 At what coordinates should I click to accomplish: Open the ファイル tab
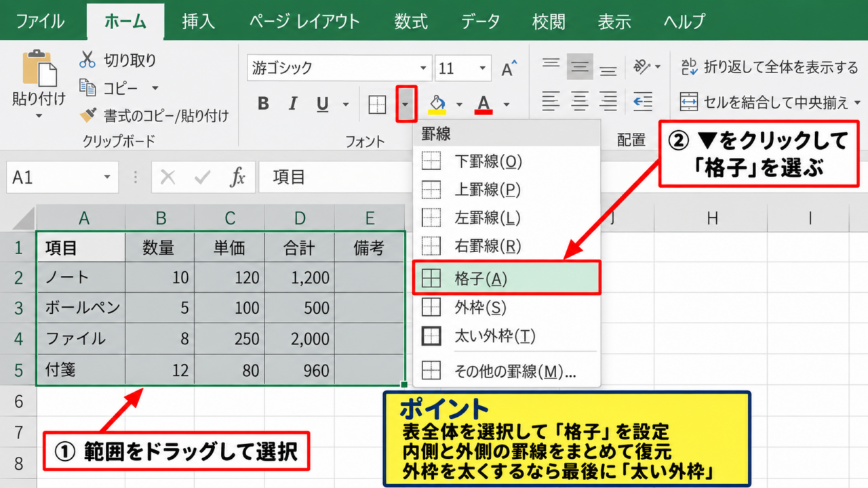tap(42, 21)
